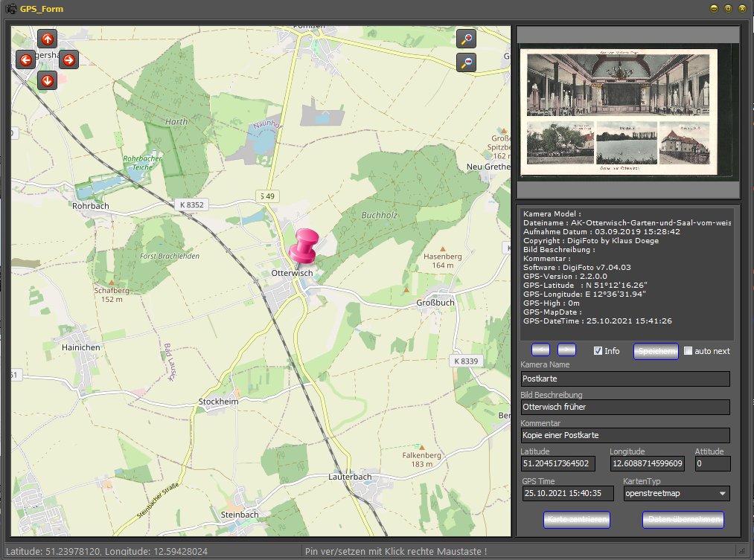Select the GPS Time field
The image size is (754, 560).
569,493
